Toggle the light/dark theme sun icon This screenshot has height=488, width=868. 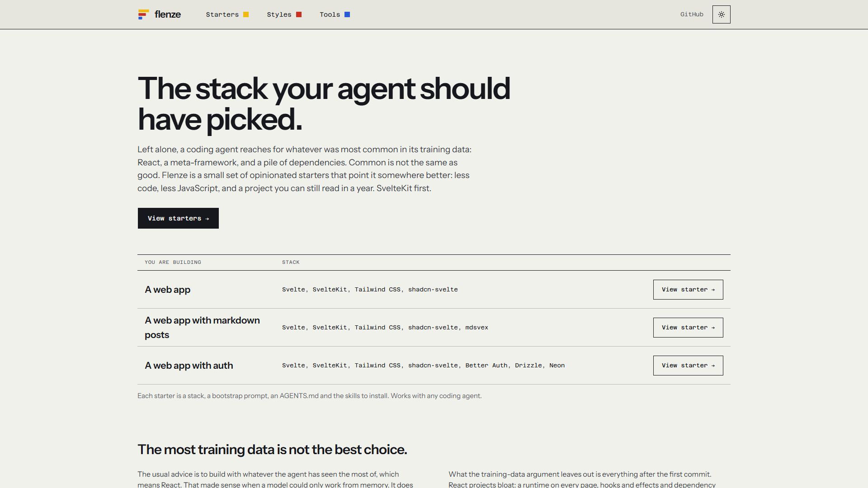click(721, 14)
